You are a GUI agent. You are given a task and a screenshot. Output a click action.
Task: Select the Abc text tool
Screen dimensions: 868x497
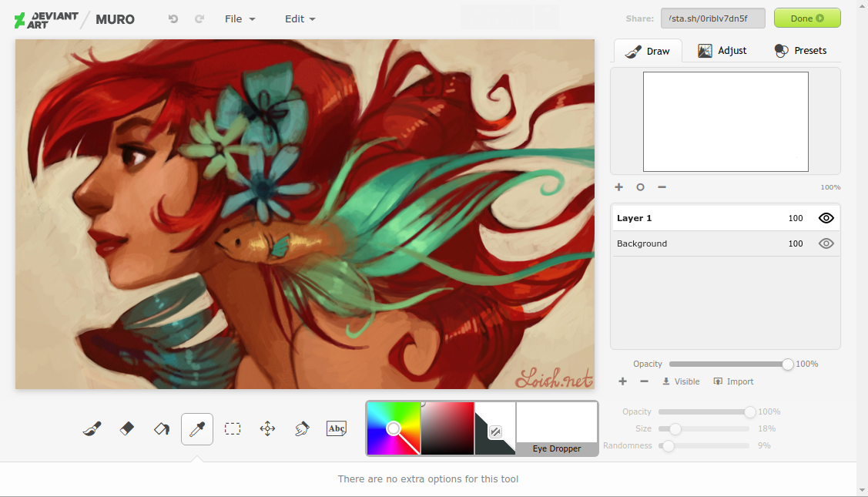click(337, 429)
